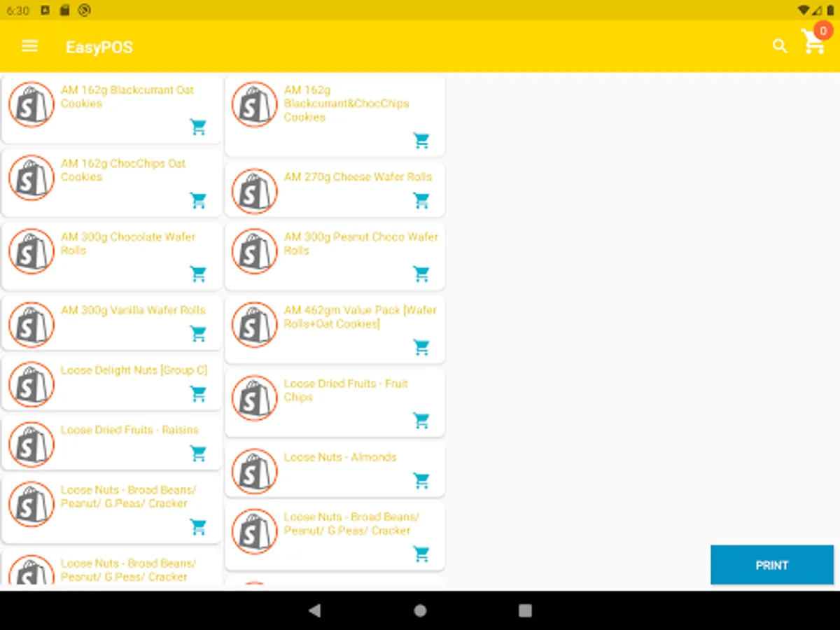Click the PRINT button

(772, 565)
